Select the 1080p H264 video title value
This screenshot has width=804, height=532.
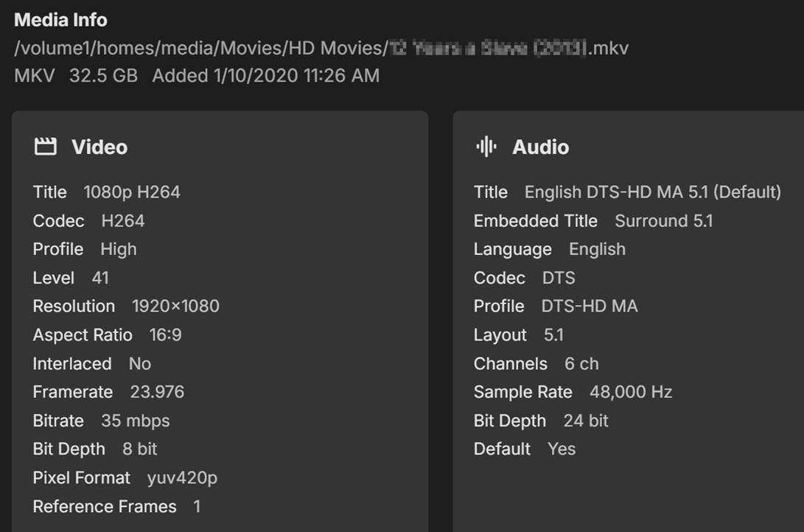(132, 192)
